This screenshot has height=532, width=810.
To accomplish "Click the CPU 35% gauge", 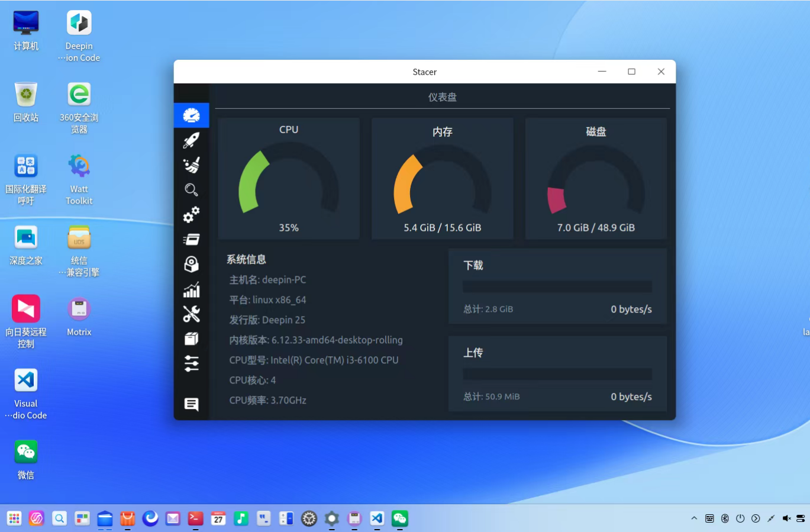I will pos(289,178).
